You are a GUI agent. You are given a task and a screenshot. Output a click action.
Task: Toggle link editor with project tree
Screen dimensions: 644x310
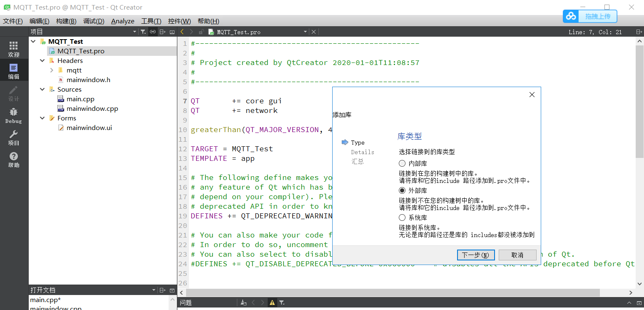pyautogui.click(x=153, y=31)
